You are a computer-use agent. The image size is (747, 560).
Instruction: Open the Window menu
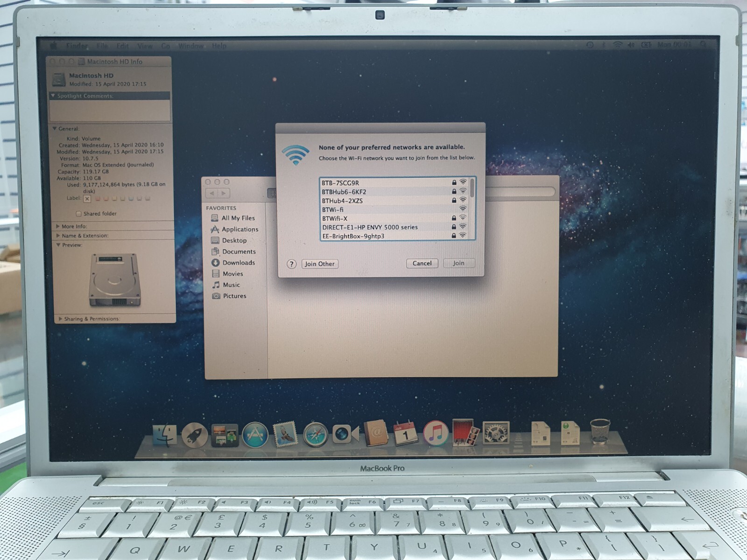[x=190, y=46]
